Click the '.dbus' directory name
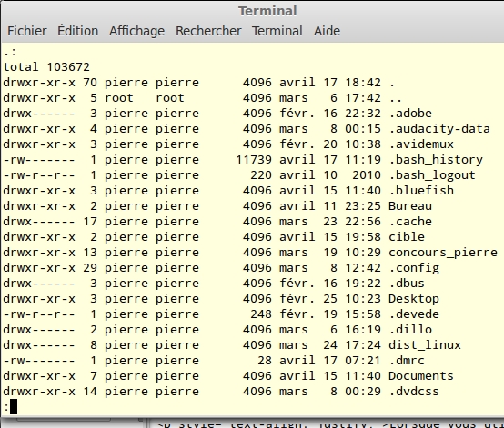504x428 pixels. (x=407, y=284)
